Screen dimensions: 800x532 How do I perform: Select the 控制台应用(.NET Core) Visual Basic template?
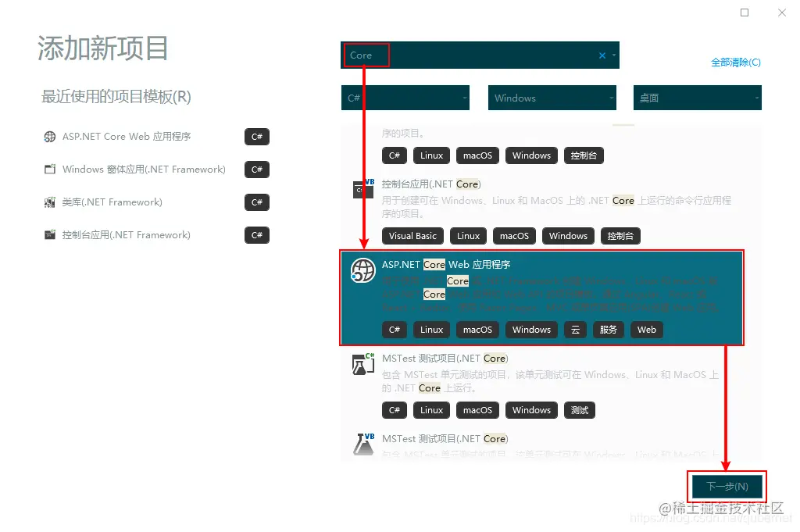coord(431,184)
